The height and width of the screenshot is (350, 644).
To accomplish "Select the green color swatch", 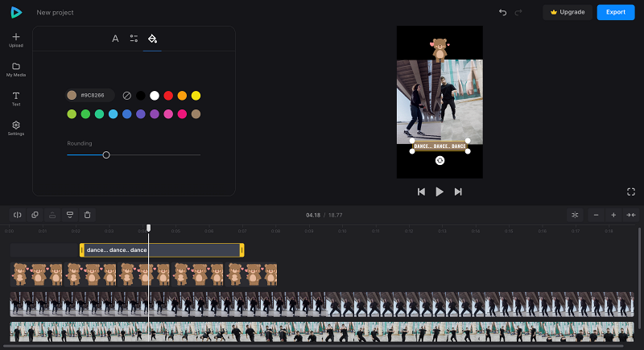I will 85,114.
